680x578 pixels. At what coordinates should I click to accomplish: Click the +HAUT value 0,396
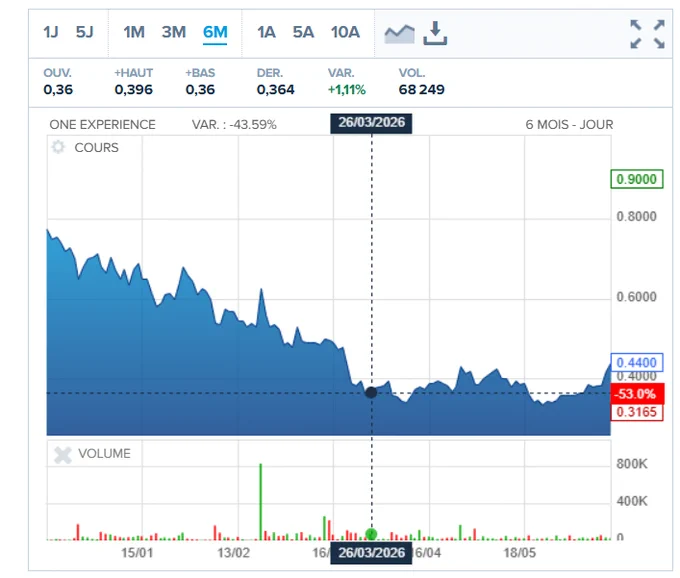[134, 90]
